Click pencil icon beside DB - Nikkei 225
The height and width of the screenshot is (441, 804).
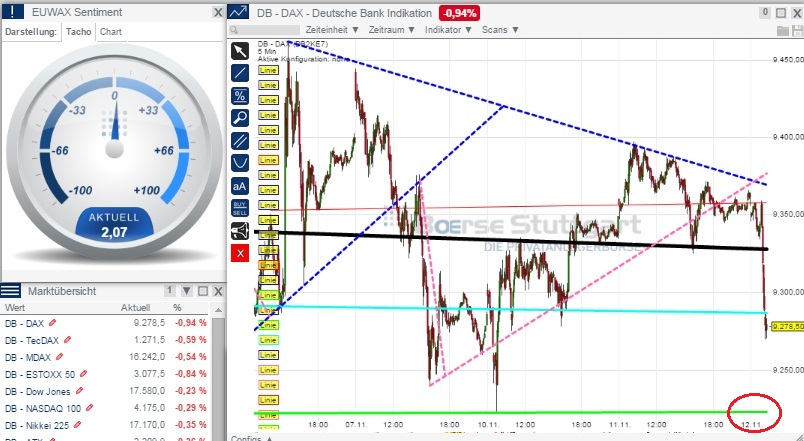(78, 425)
